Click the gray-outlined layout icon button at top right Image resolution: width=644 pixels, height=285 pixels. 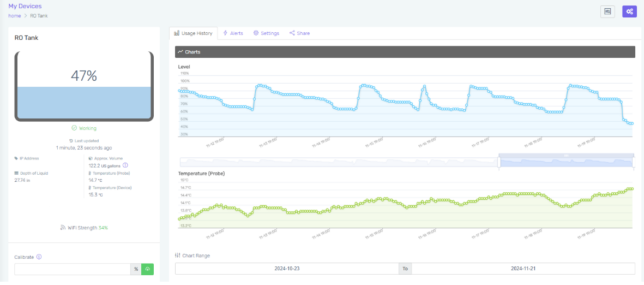pyautogui.click(x=607, y=12)
